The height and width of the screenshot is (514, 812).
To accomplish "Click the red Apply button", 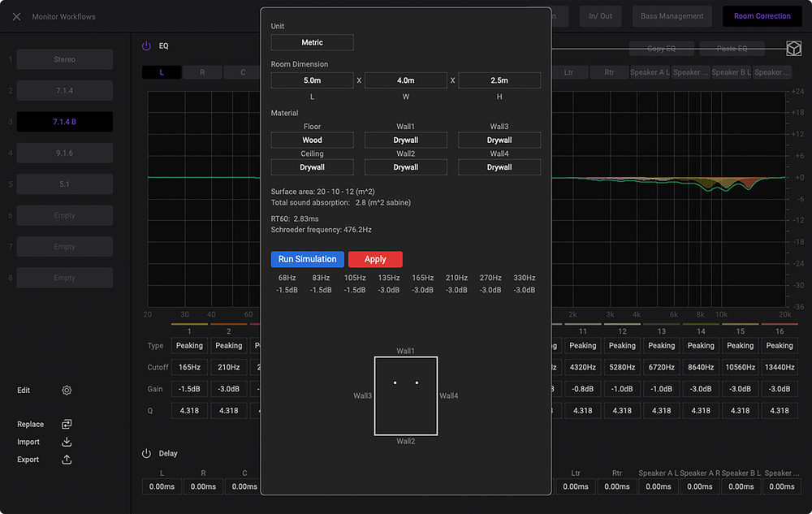I will [375, 259].
